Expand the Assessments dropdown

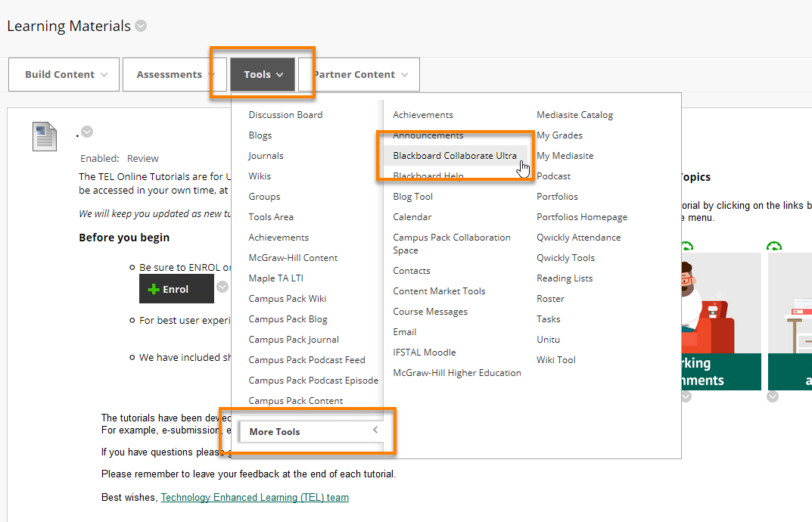(176, 75)
